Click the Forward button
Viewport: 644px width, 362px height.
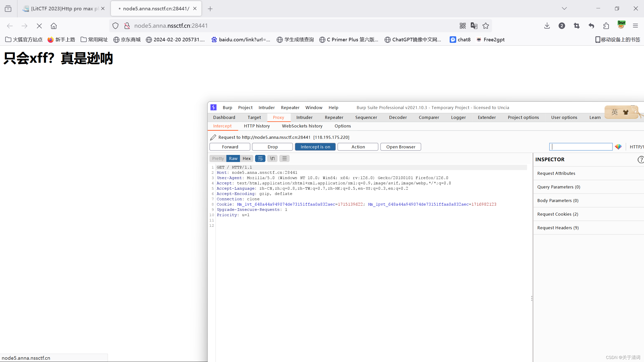230,147
